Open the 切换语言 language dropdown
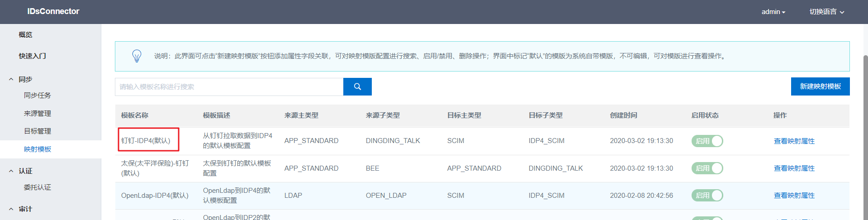 click(x=826, y=12)
